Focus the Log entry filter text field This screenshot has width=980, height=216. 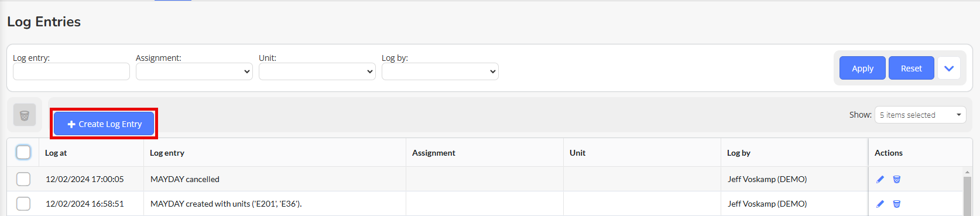pyautogui.click(x=71, y=71)
